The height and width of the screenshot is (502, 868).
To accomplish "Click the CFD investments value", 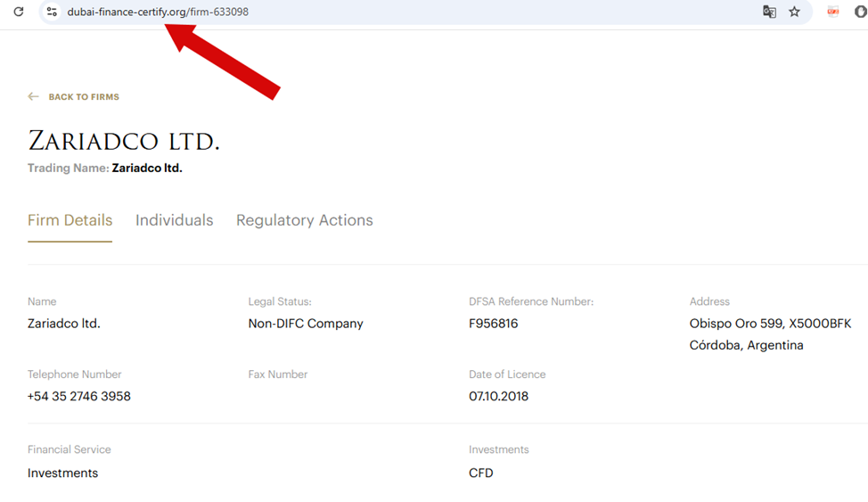I will pyautogui.click(x=480, y=473).
